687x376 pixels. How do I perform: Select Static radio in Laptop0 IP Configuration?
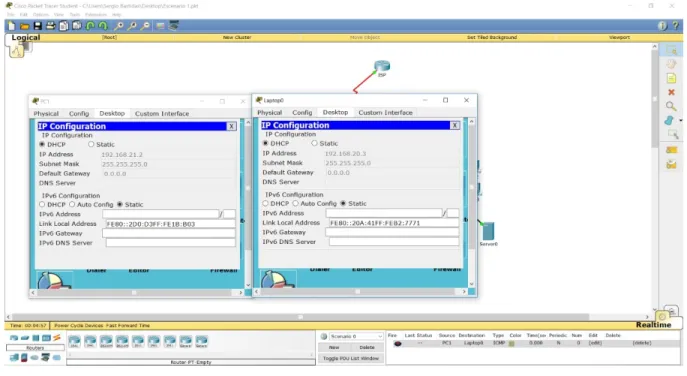tap(314, 143)
